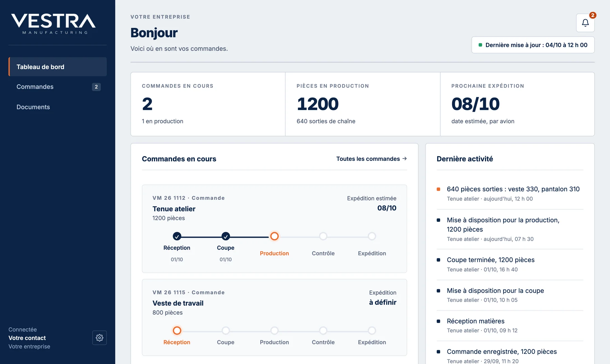Click 'date estimée, par avion' text
This screenshot has height=364, width=610.
point(483,121)
